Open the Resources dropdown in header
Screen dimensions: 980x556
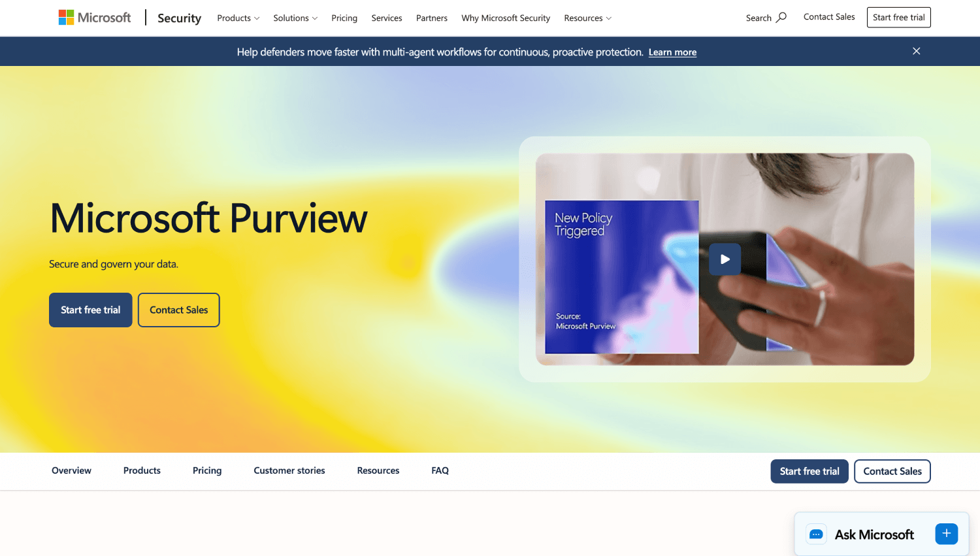[x=588, y=18]
